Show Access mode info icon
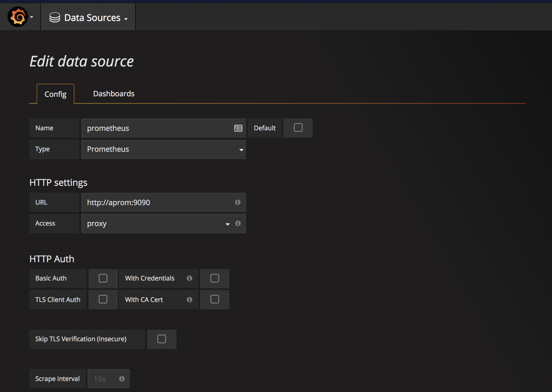 (238, 223)
